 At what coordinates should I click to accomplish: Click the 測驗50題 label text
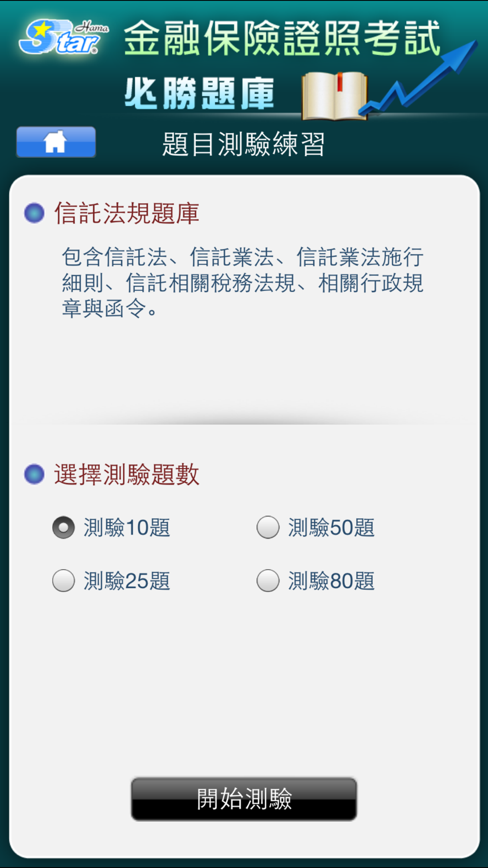coord(331,528)
